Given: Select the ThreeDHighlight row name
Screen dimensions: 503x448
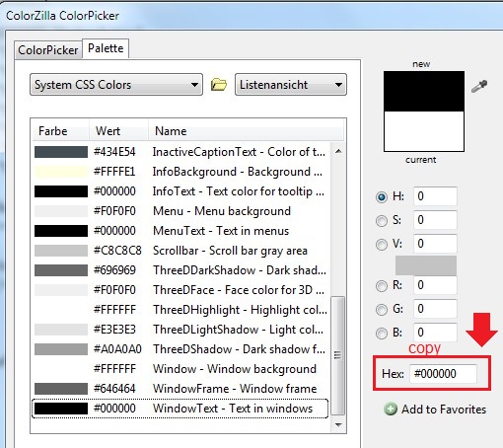Looking at the screenshot, I should click(x=240, y=310).
